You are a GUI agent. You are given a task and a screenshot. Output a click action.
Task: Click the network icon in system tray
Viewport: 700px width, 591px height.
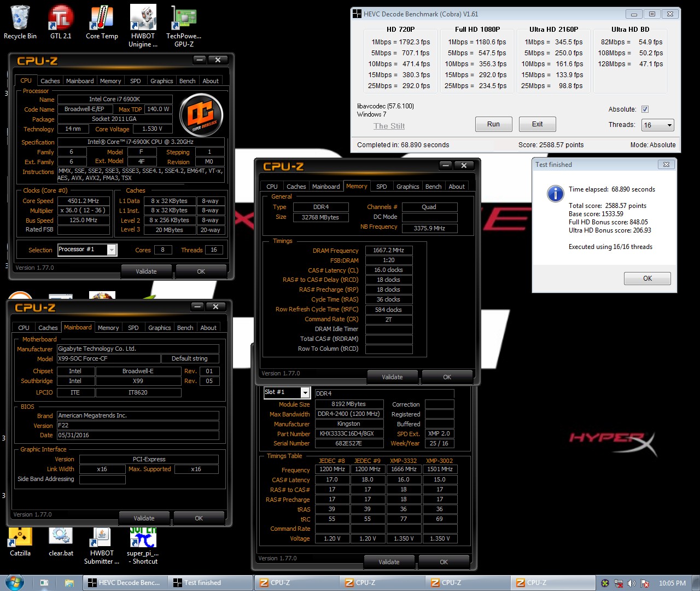pos(619,583)
